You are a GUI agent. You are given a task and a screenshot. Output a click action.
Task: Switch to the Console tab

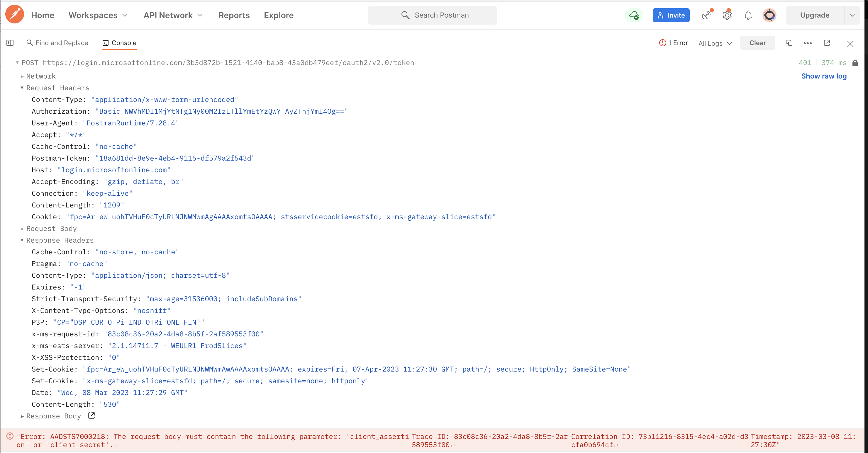click(119, 43)
